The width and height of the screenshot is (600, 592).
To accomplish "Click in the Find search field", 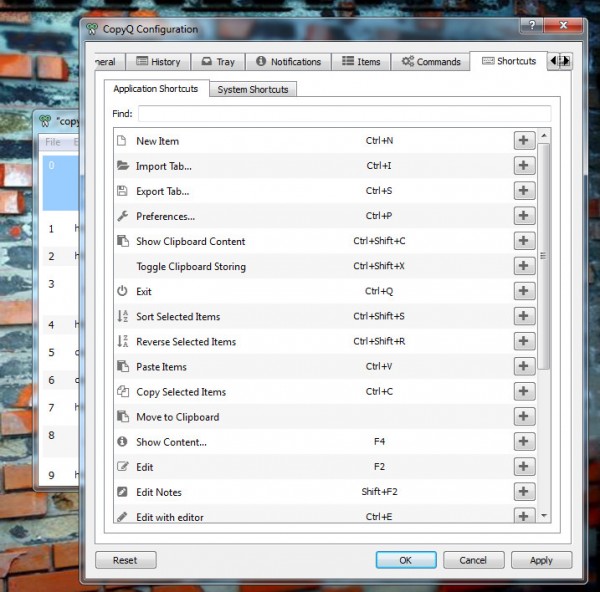I will pyautogui.click(x=344, y=114).
